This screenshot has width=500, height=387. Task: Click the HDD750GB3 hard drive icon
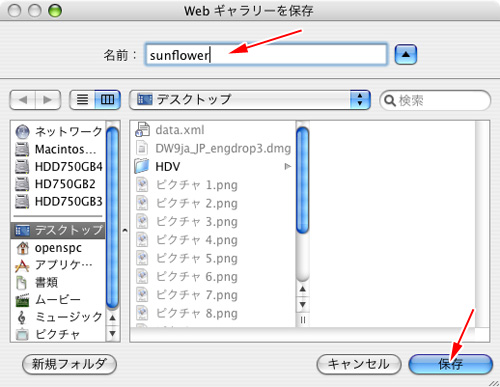[x=22, y=202]
